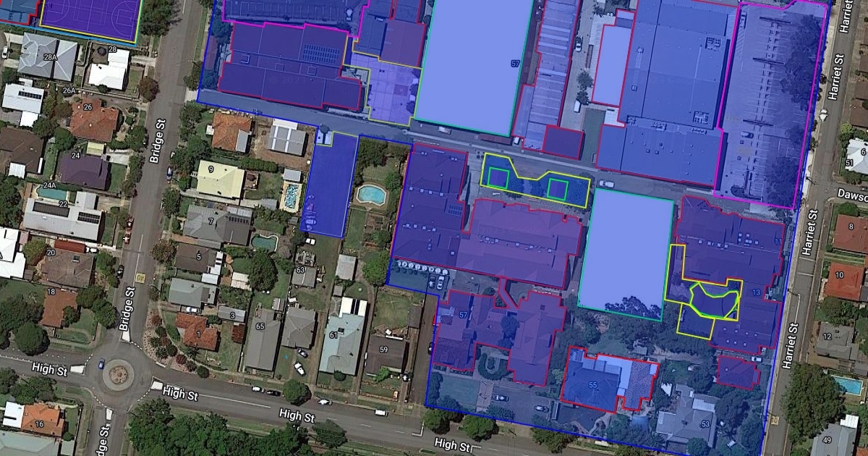Viewport: 868px width, 456px height.
Task: Select the kidney-shaped swimming pool
Action: [372, 194]
